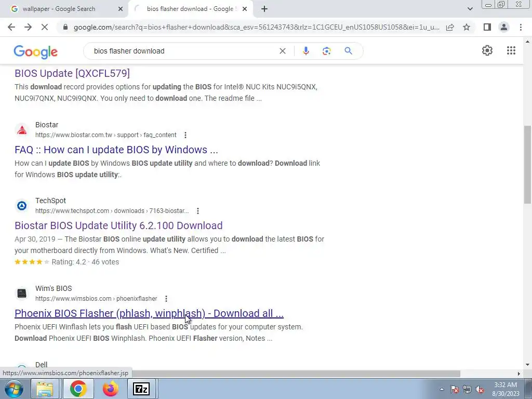Click the biostar.com.tw URL breadcrumb
Image resolution: width=532 pixels, height=399 pixels.
click(106, 135)
